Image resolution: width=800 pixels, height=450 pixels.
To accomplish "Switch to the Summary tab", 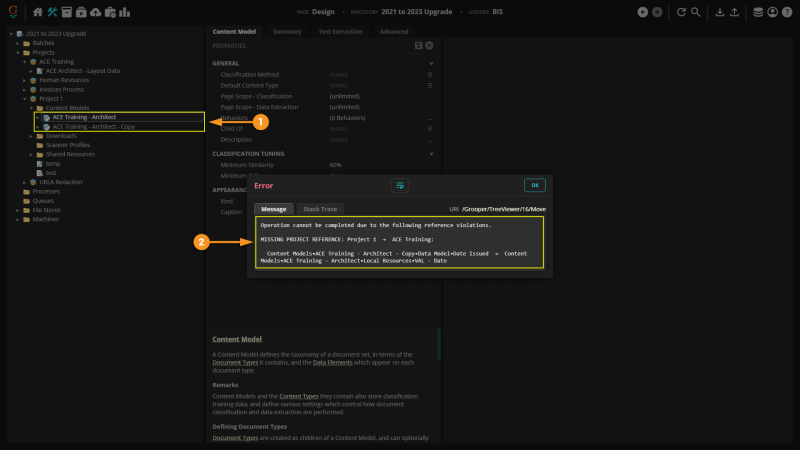I will tap(287, 32).
